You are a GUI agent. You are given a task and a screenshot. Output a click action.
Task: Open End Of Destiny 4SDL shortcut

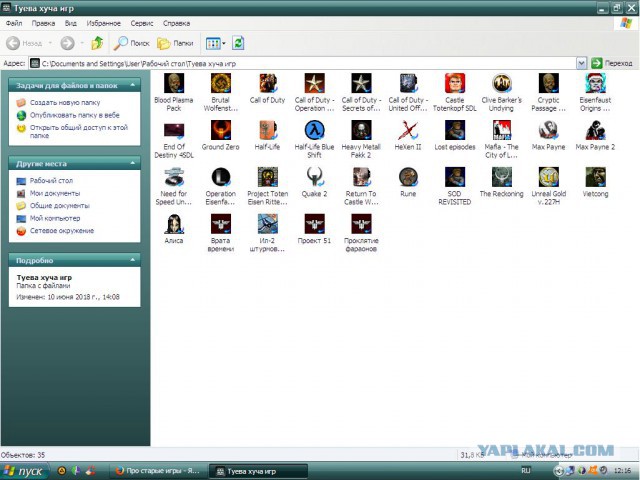174,130
